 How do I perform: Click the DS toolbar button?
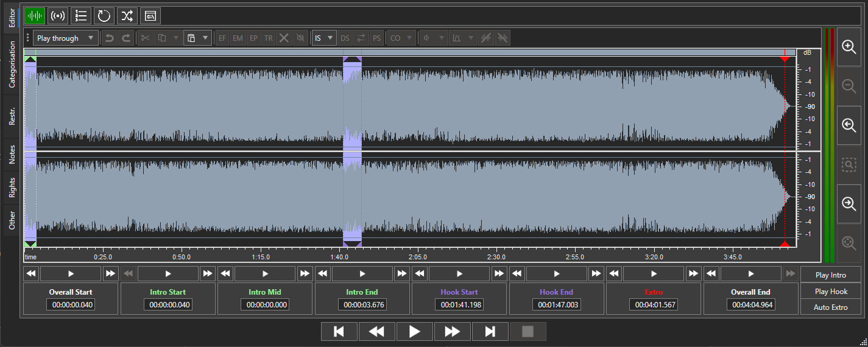point(345,38)
